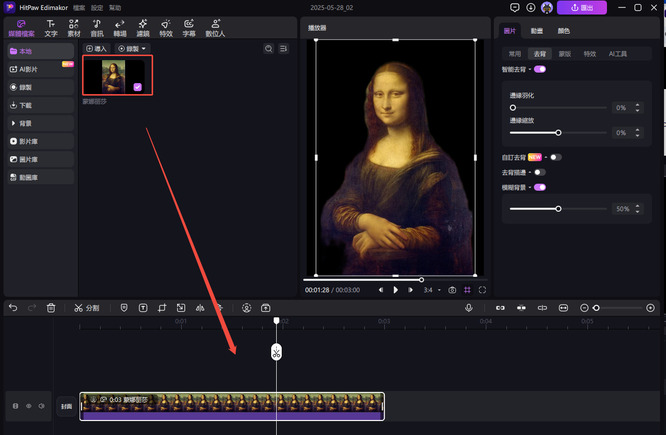Search media with the magnifier icon
This screenshot has width=666, height=435.
(x=268, y=49)
